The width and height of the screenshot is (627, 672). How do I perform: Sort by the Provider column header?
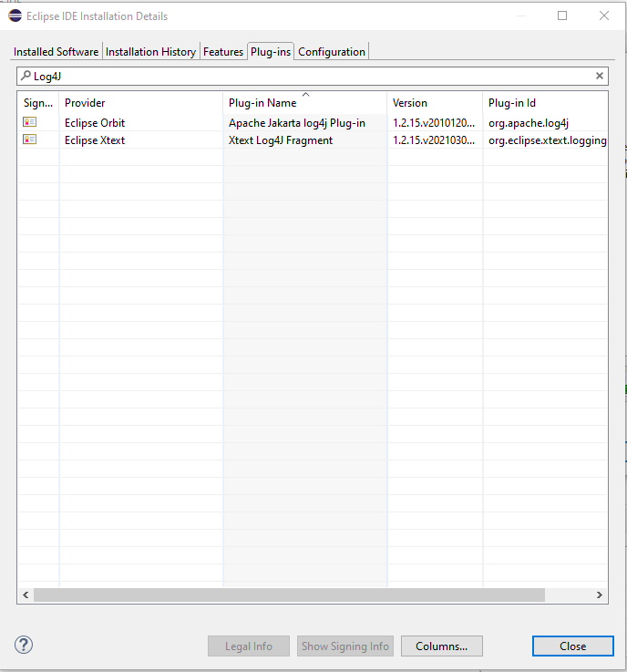[141, 103]
